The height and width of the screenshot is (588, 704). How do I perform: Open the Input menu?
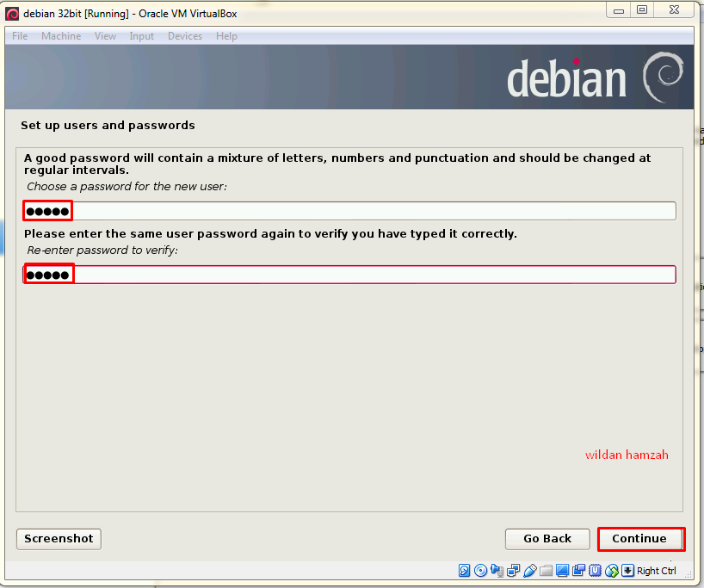(x=141, y=36)
